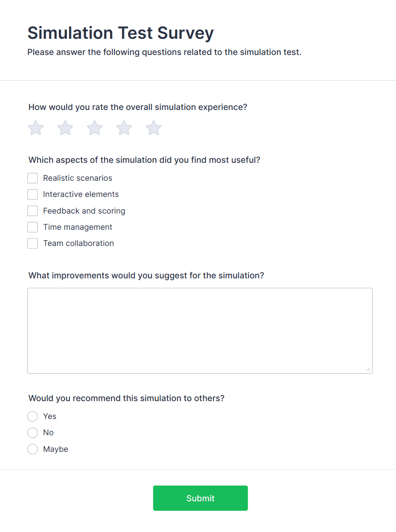Choose the fourth rating star
This screenshot has height=532, width=396.
coord(124,128)
